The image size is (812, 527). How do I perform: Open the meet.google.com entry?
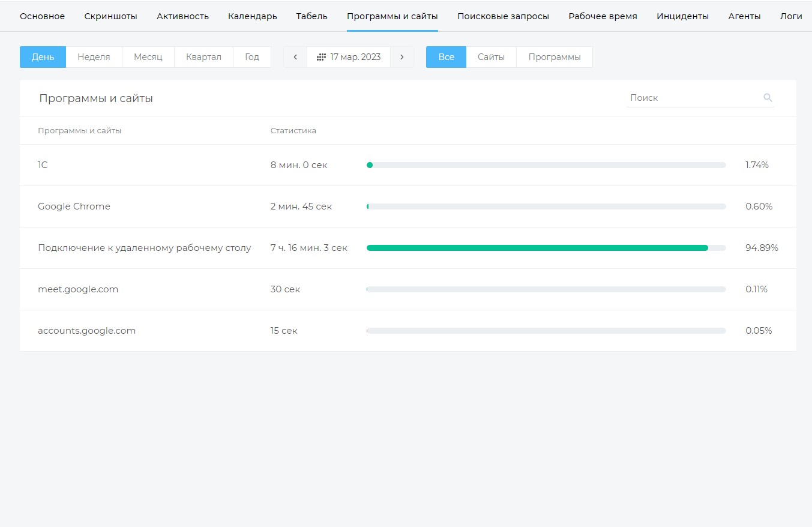pos(78,289)
